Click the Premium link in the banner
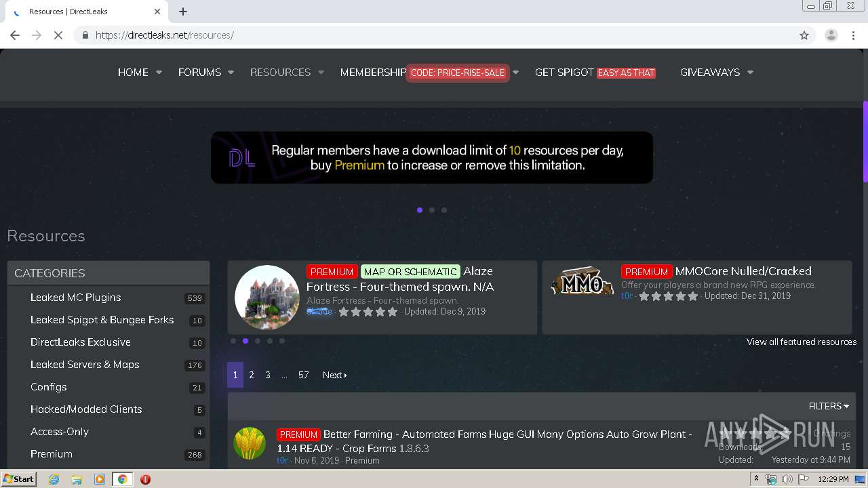 359,165
